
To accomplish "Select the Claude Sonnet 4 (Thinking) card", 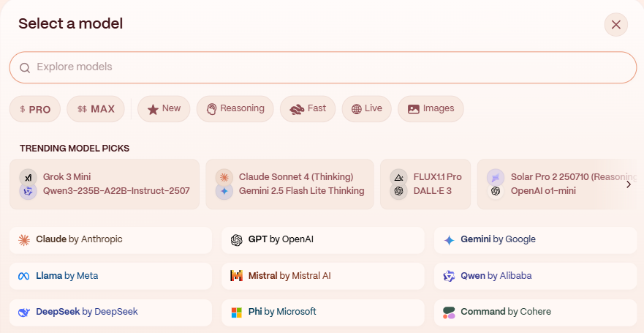I will click(290, 184).
